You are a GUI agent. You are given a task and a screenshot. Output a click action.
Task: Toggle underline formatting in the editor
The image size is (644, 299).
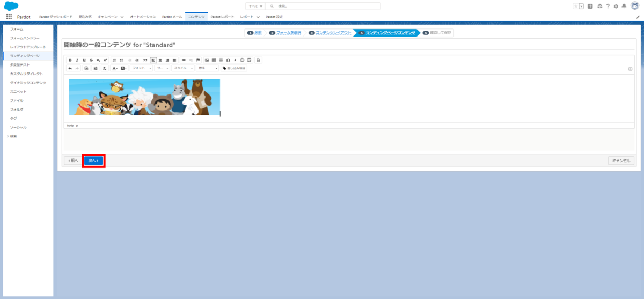pos(84,60)
